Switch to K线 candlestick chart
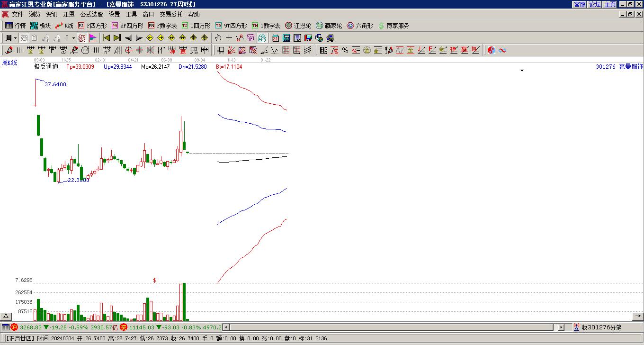644x345 pixels. tap(64, 26)
